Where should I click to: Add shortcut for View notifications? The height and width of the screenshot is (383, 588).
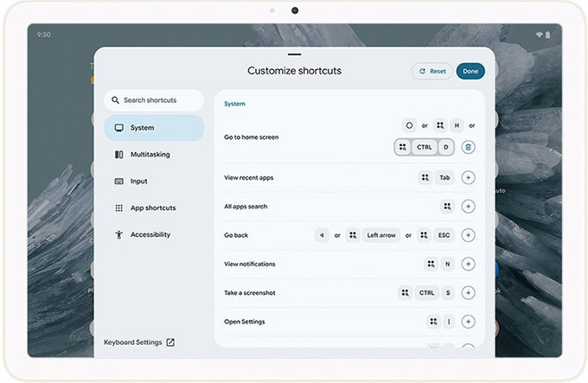coord(468,264)
